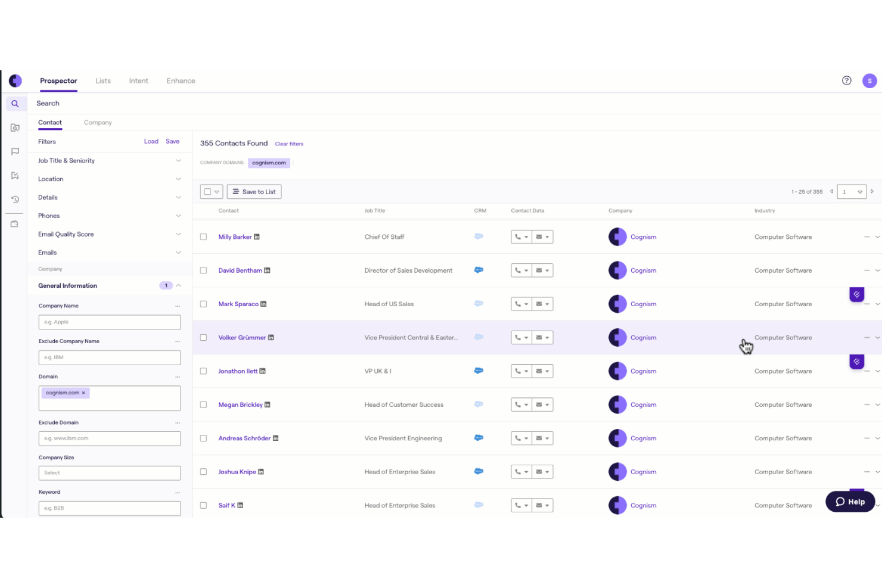Open Volker Grümmer's LinkedIn icon

(x=271, y=338)
